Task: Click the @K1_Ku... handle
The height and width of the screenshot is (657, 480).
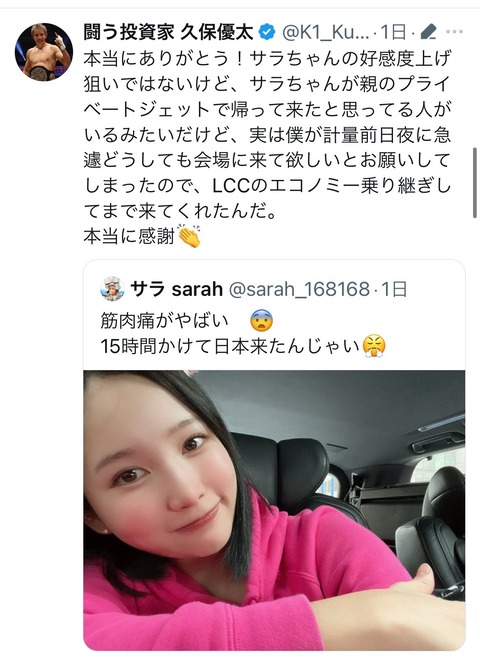Action: [325, 32]
